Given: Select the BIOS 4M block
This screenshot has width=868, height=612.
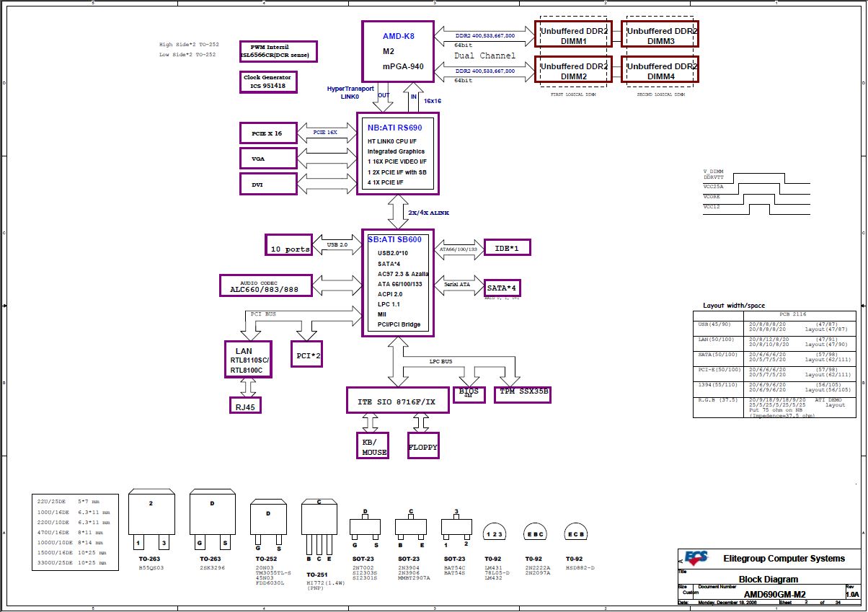Looking at the screenshot, I should (x=469, y=394).
